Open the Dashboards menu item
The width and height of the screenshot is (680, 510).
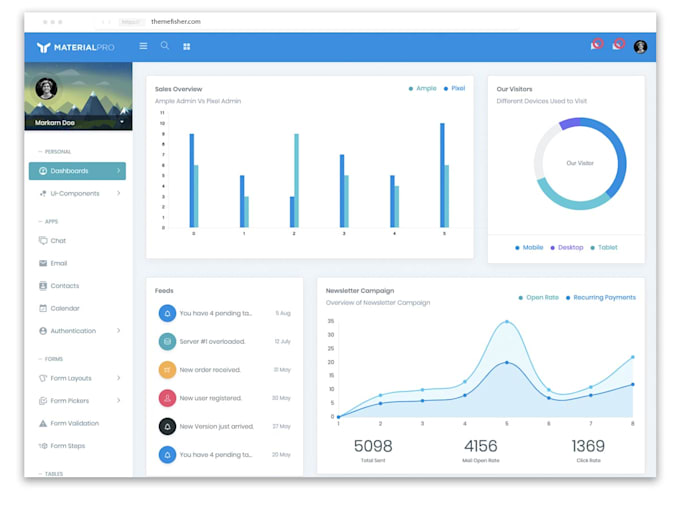(x=77, y=171)
